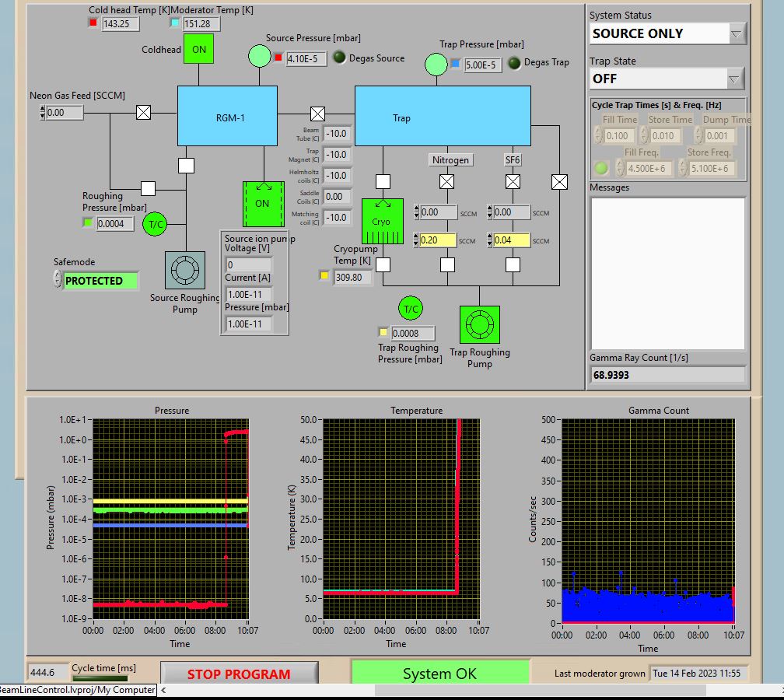Viewport: 784px width, 700px height.
Task: Click the Neon Gas Feed valve icon
Action: point(143,113)
